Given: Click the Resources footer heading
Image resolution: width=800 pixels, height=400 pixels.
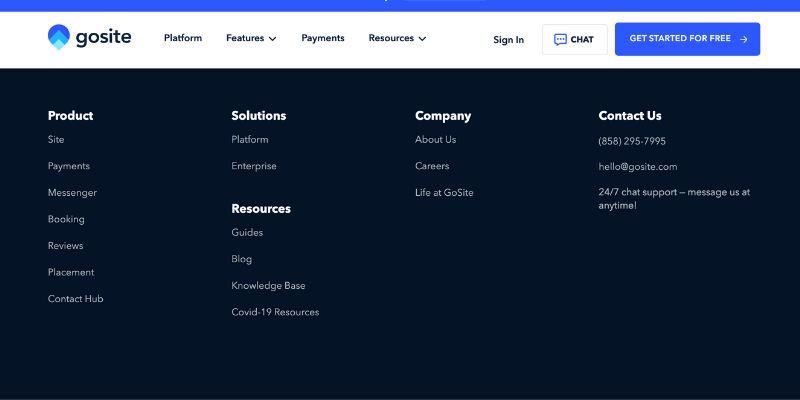Looking at the screenshot, I should (x=261, y=209).
